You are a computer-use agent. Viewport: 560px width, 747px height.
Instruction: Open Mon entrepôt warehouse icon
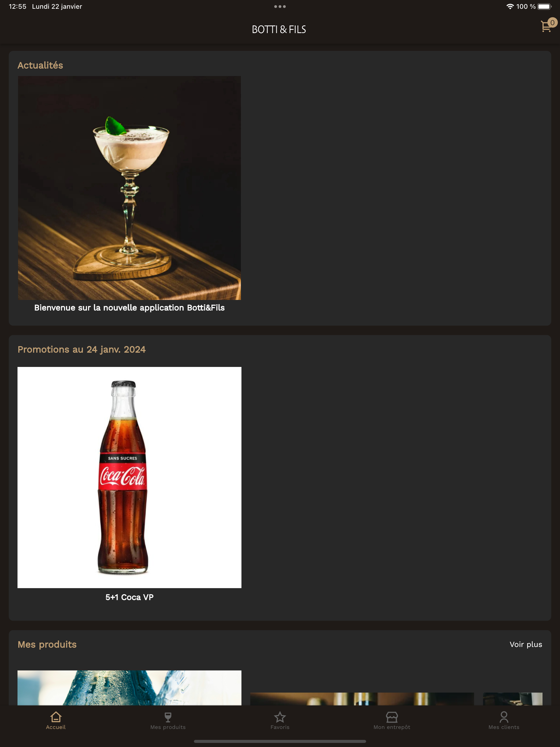coord(392,717)
